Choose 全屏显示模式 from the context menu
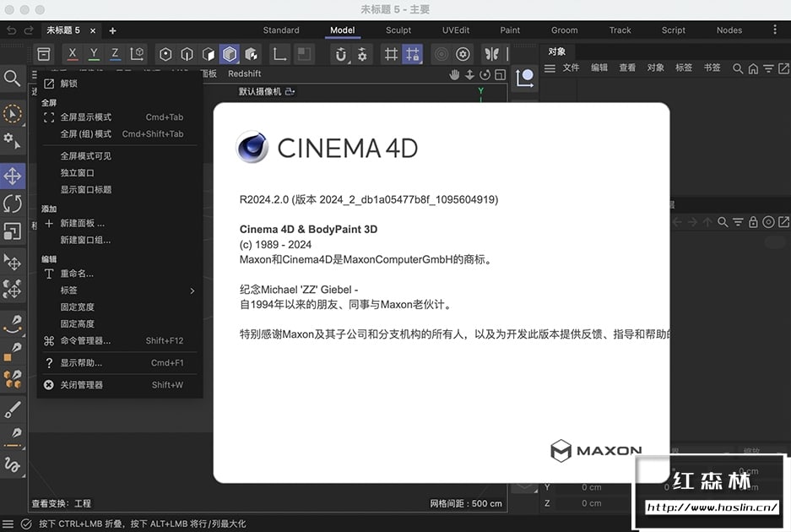 pyautogui.click(x=86, y=117)
